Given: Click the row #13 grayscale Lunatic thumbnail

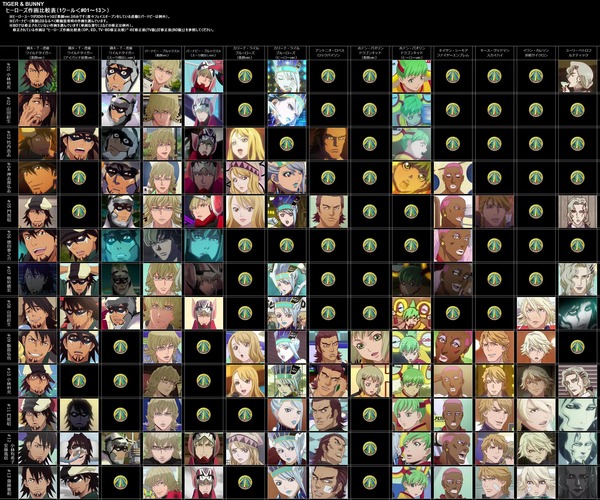Looking at the screenshot, I should pyautogui.click(x=577, y=482).
